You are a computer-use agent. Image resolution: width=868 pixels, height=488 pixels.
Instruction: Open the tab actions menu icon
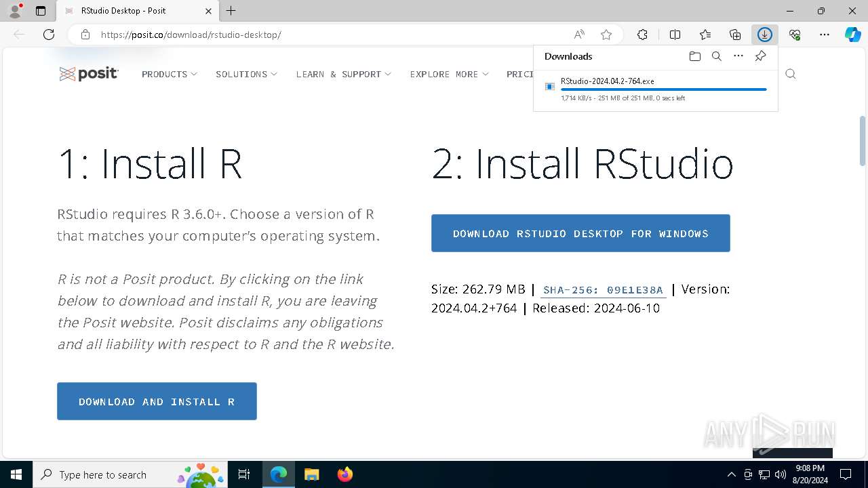41,11
